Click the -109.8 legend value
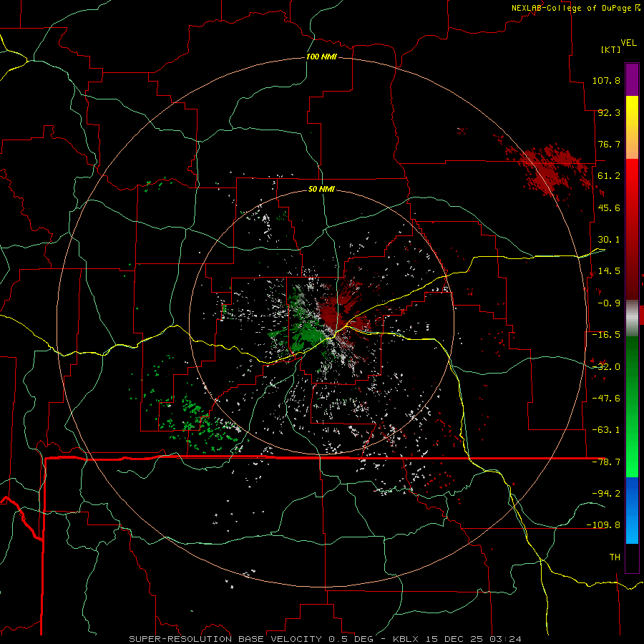 pos(603,525)
